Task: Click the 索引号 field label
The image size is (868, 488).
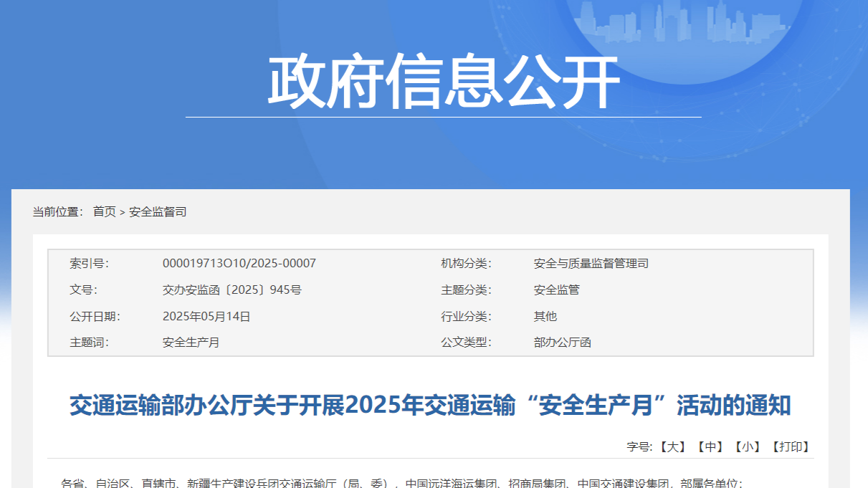Action: pos(89,264)
